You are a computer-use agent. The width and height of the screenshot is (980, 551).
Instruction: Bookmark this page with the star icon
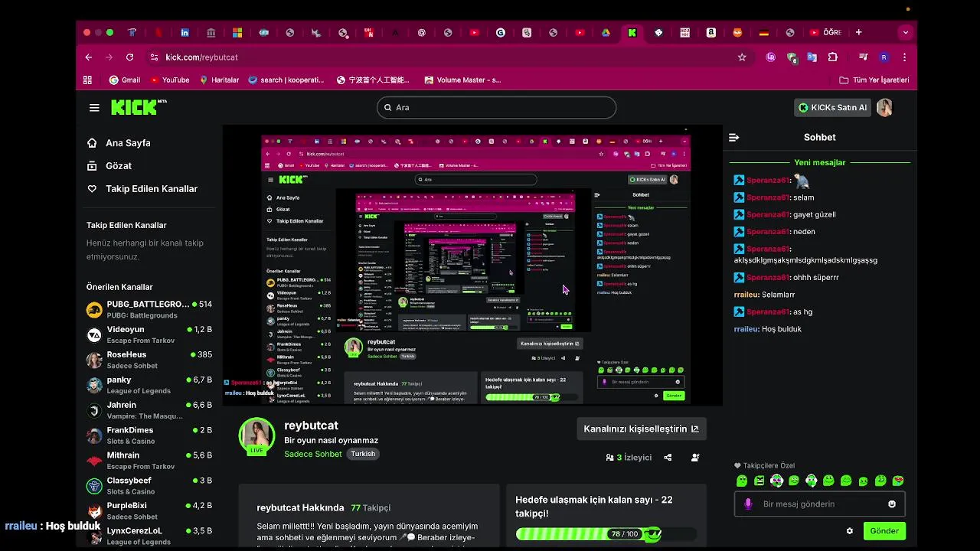742,57
